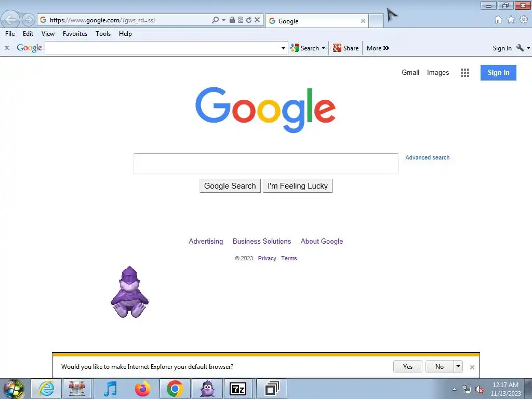Open the Privacy link

click(x=267, y=258)
